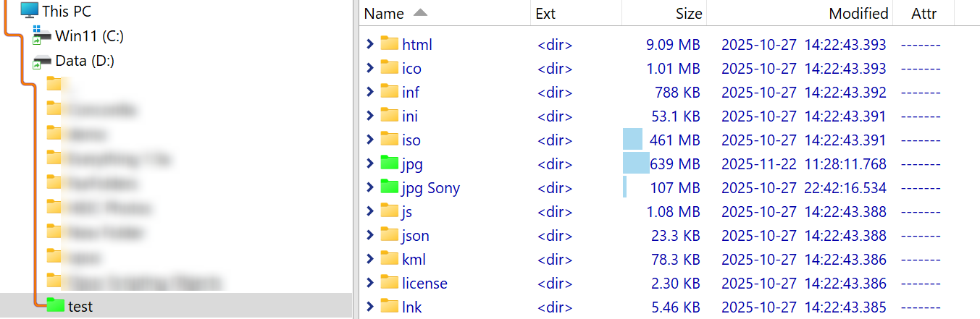Select the license folder name
The image size is (980, 319).
424,283
